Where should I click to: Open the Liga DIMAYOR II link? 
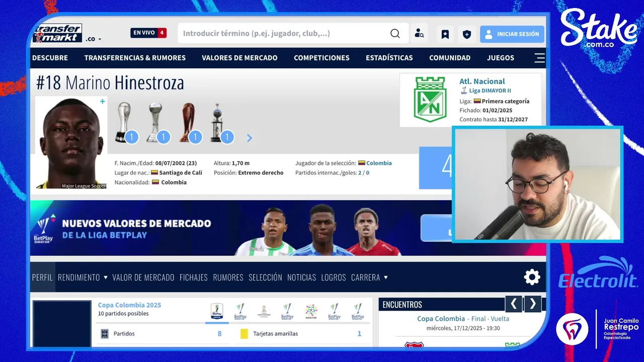[490, 90]
